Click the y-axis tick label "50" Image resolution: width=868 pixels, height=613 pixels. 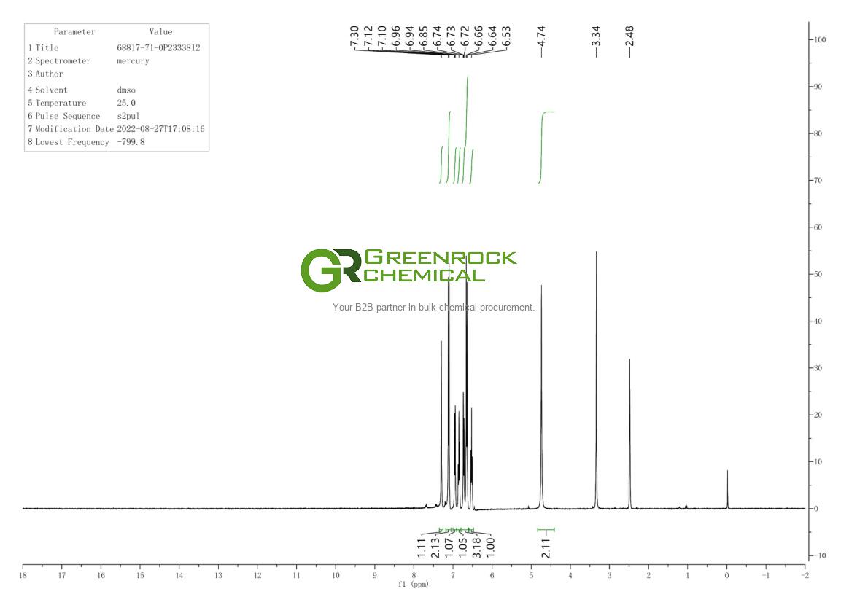point(818,274)
